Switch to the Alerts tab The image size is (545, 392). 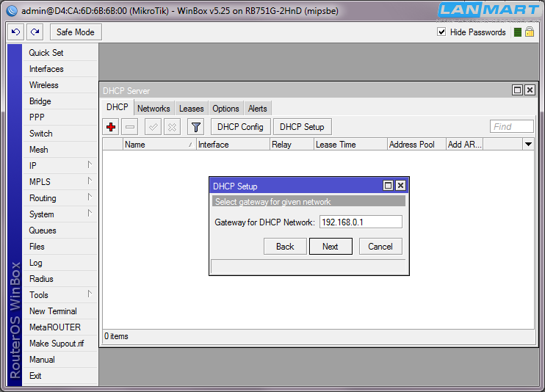pyautogui.click(x=258, y=109)
